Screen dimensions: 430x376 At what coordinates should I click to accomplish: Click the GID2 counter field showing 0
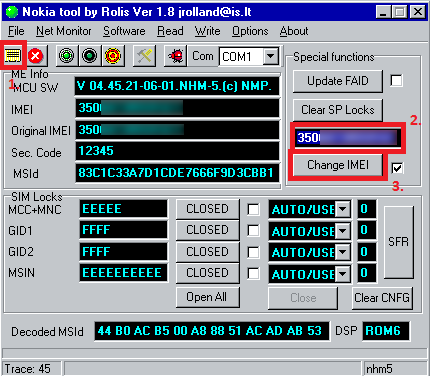(367, 252)
